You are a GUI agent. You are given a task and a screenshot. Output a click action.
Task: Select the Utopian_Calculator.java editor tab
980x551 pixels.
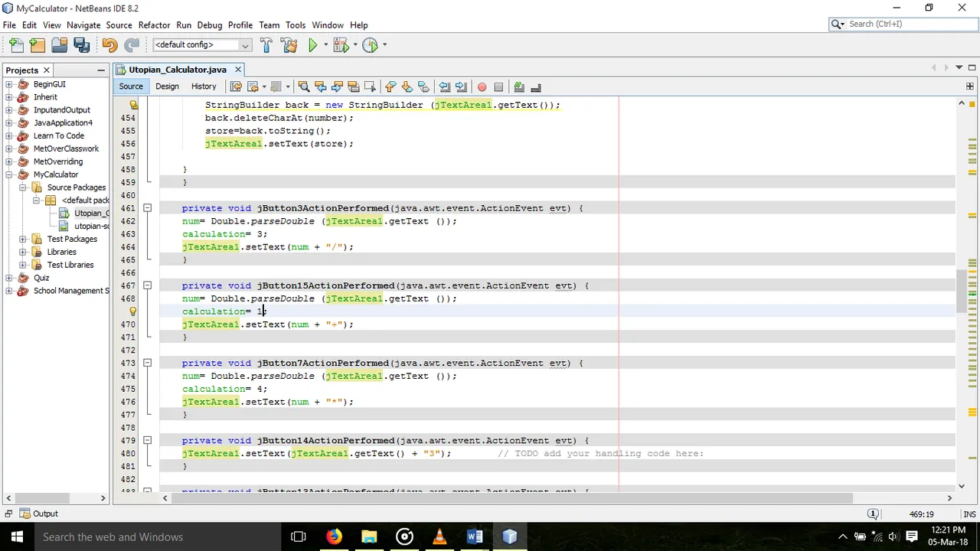pos(178,70)
